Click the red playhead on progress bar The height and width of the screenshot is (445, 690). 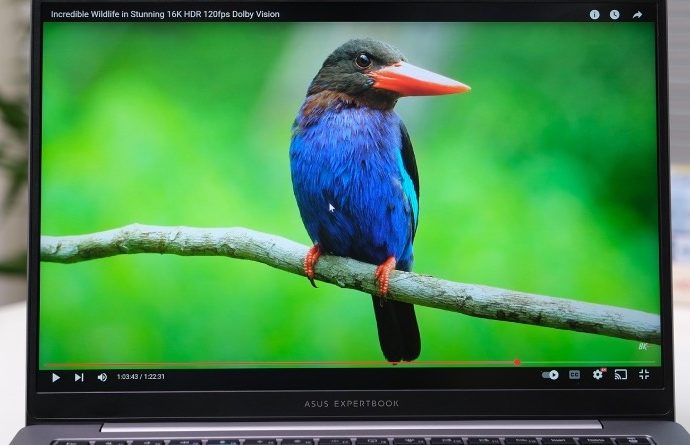pyautogui.click(x=517, y=362)
